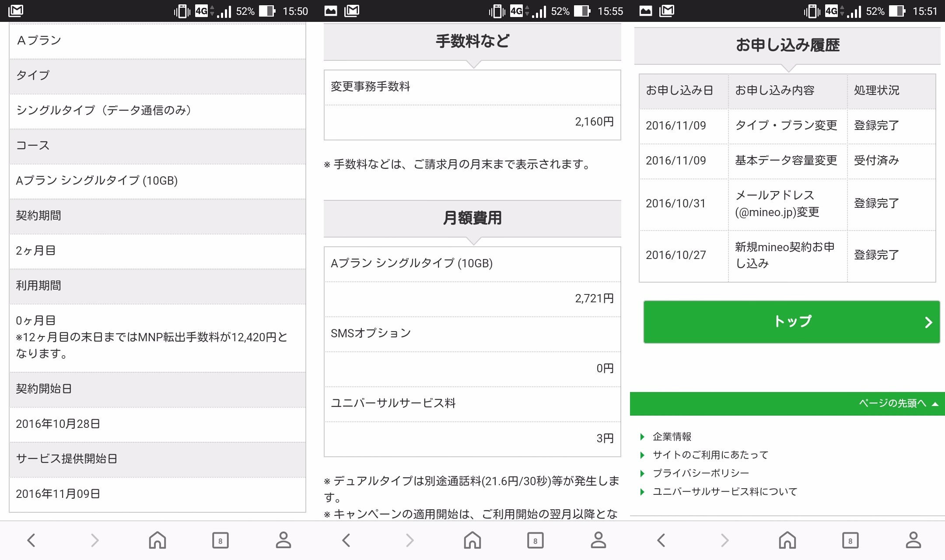945x560 pixels.
Task: Open the サイトのご利用にあたって link
Action: point(710,455)
